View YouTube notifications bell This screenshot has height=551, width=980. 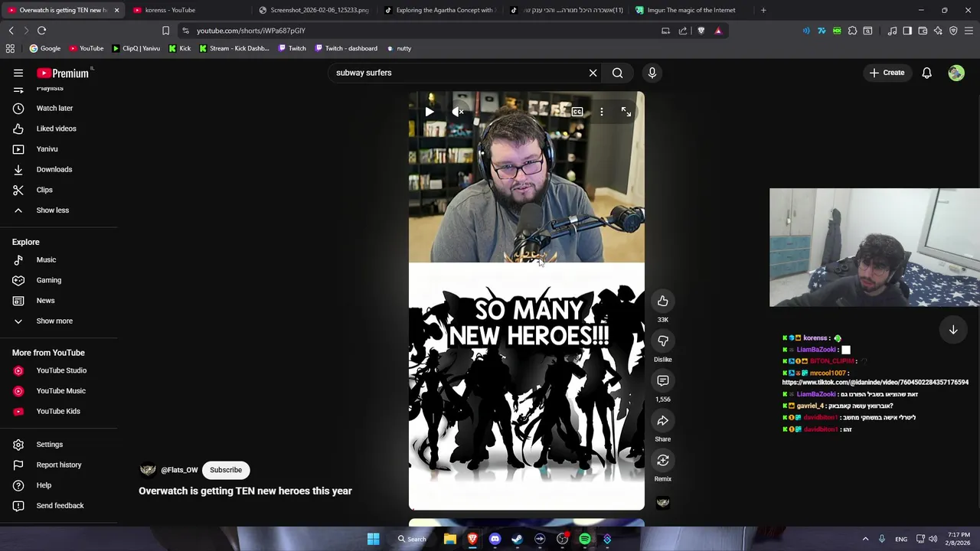(926, 73)
